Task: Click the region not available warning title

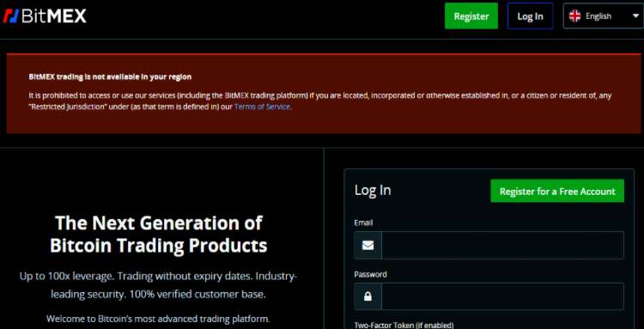Action: (110, 76)
